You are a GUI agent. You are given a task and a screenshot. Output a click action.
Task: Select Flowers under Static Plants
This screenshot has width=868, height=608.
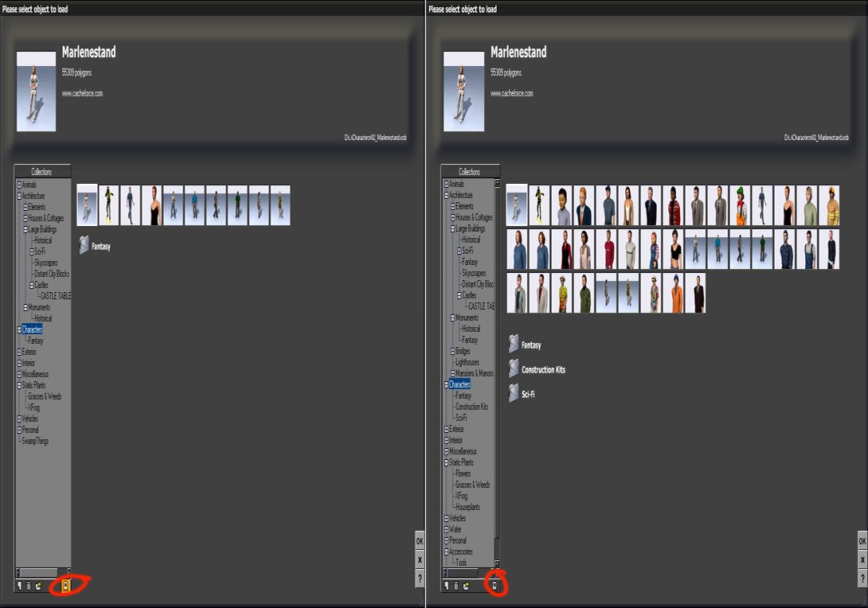(463, 474)
